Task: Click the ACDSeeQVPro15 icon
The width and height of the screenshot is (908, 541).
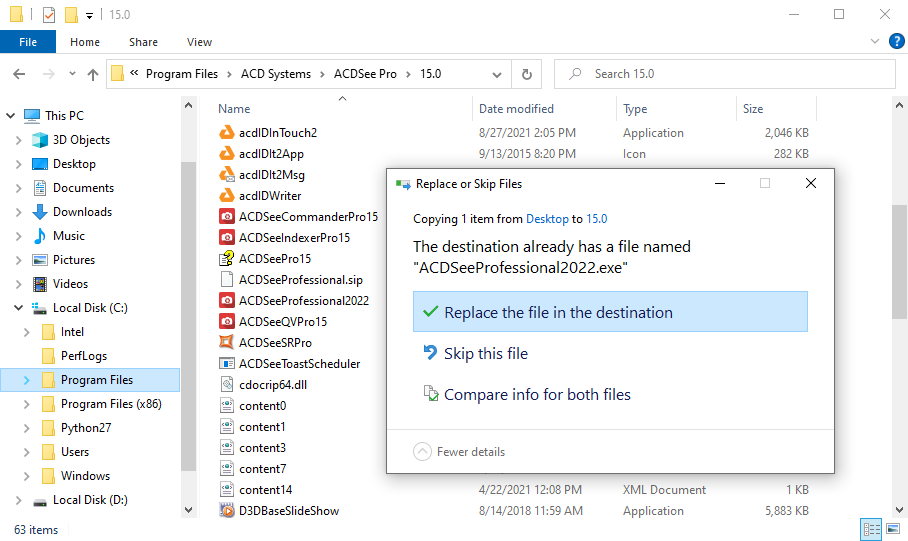Action: pyautogui.click(x=226, y=321)
